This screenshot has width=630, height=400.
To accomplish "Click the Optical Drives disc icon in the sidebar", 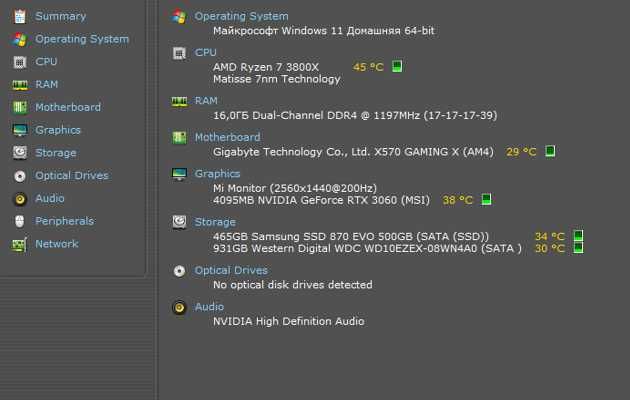I will pyautogui.click(x=20, y=176).
